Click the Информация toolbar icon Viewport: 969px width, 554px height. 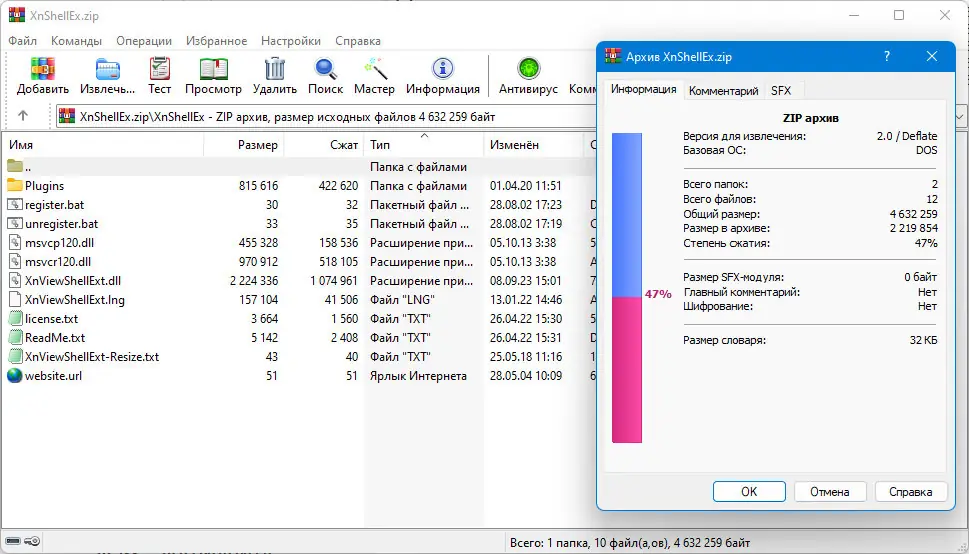coord(442,69)
